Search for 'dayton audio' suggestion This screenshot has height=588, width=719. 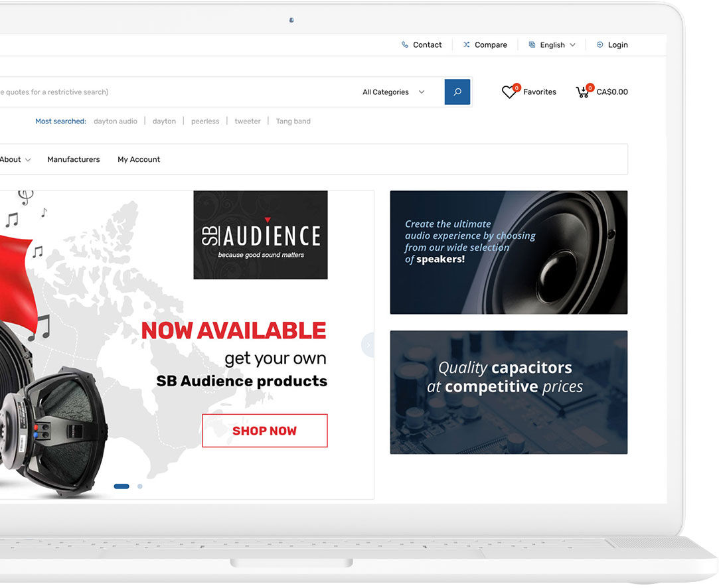116,121
